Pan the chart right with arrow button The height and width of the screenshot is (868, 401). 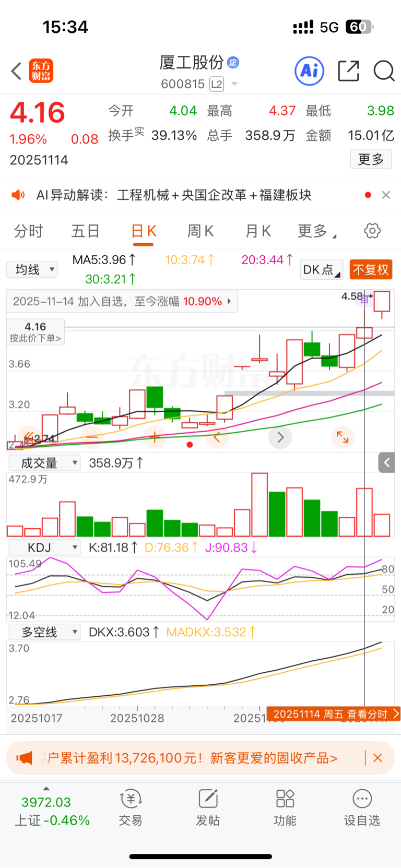280,437
